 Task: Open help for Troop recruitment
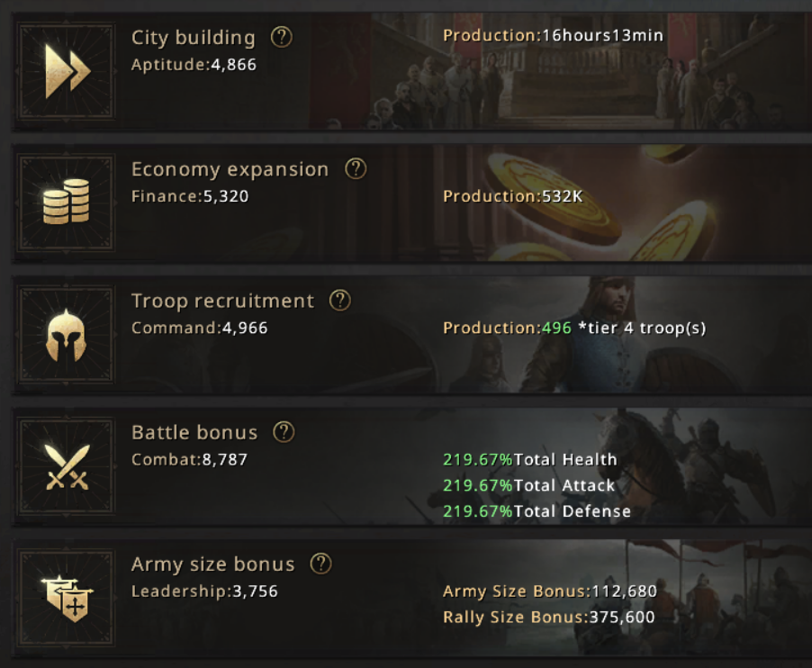click(340, 301)
